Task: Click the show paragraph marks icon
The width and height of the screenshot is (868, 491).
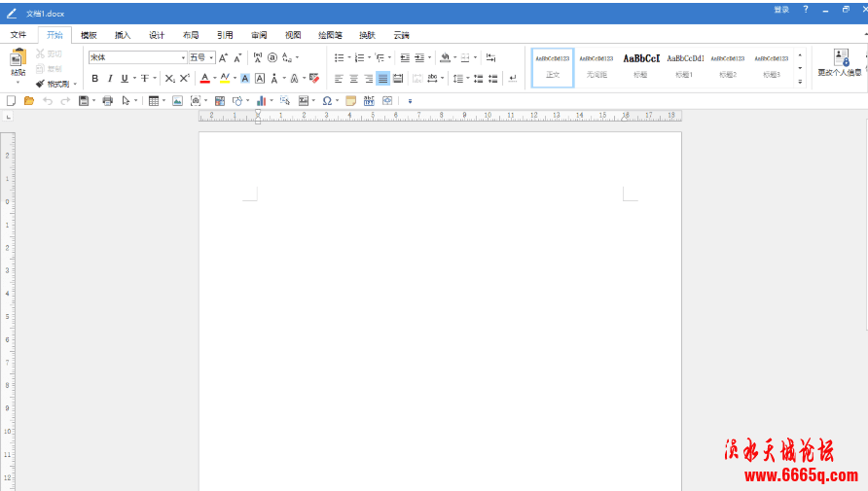Action: [x=513, y=79]
